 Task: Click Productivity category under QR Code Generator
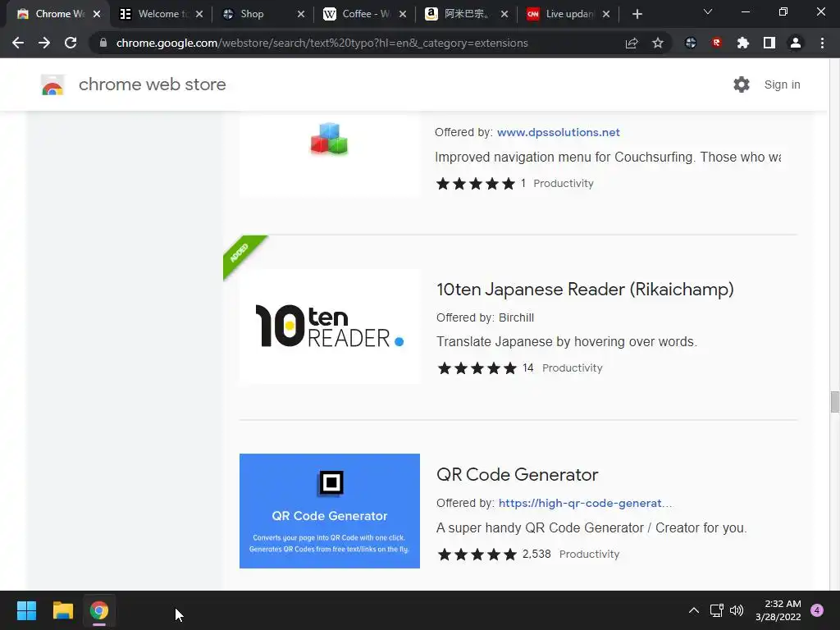[589, 555]
